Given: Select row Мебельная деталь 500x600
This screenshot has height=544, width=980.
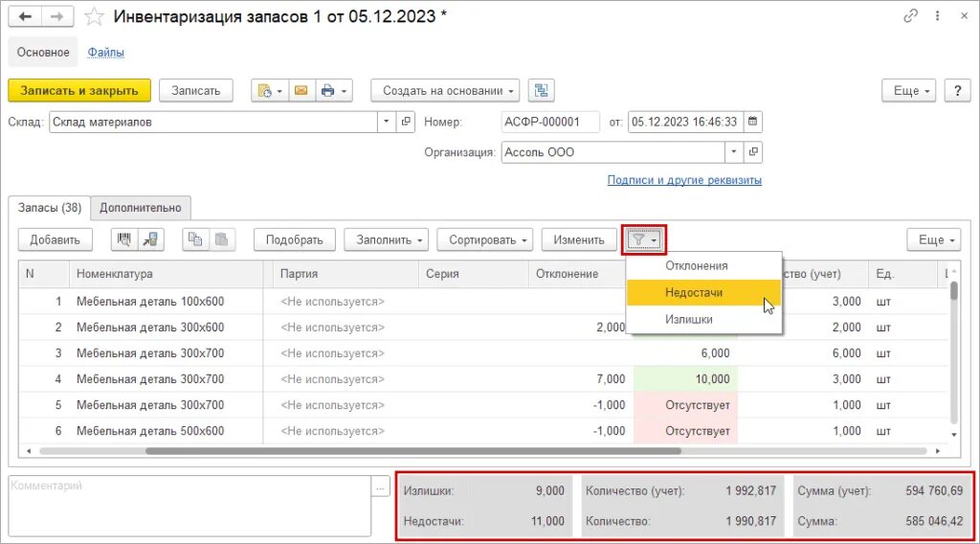Looking at the screenshot, I should coord(150,431).
